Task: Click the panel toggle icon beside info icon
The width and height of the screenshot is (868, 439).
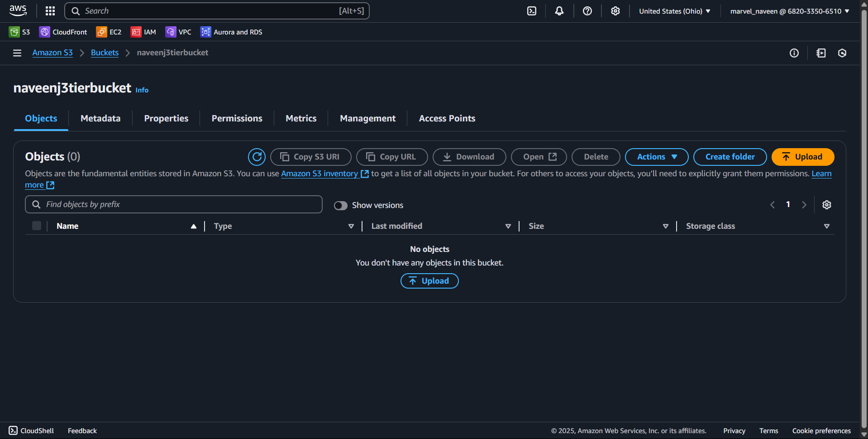Action: point(821,53)
